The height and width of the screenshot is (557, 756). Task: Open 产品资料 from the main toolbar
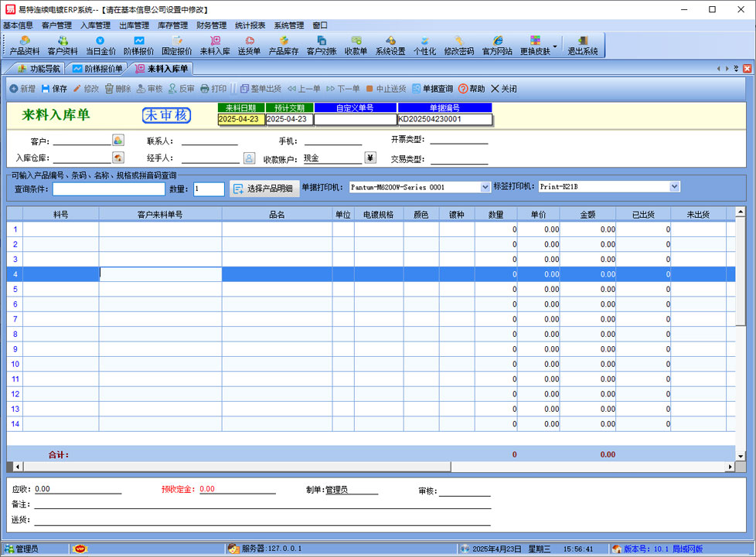pos(25,45)
